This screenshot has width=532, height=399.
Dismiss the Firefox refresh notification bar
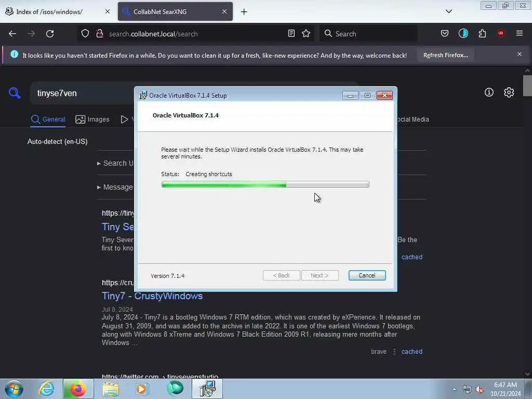(x=520, y=54)
